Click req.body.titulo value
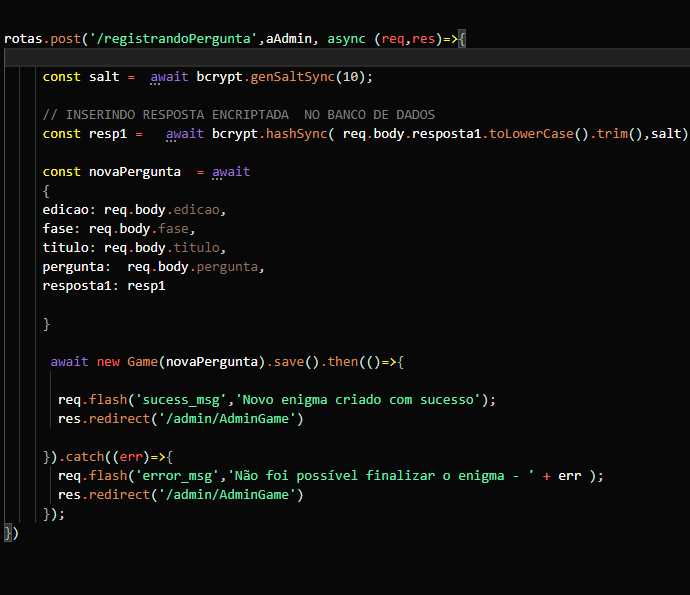Viewport: 690px width, 595px height. pos(162,248)
